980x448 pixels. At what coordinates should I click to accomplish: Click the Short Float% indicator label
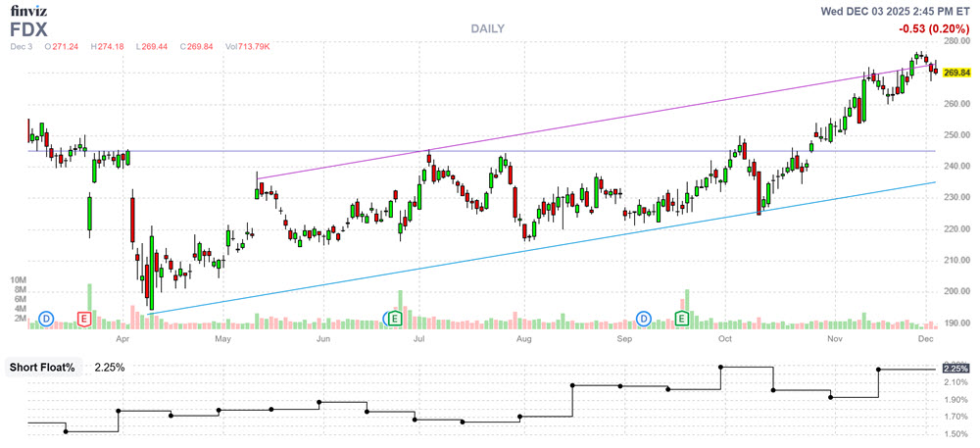click(42, 368)
